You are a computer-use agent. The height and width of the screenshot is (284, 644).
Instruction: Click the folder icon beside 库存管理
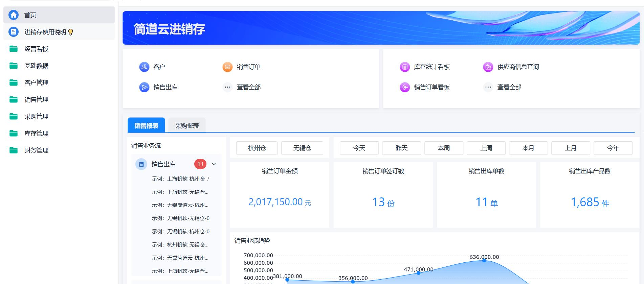(x=14, y=133)
